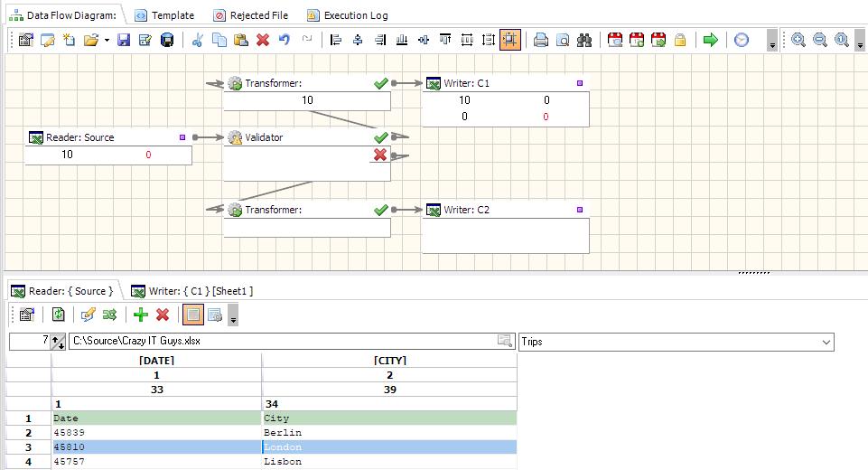Open the Rejected File tab
Viewport: 868px width, 470px height.
[251, 15]
